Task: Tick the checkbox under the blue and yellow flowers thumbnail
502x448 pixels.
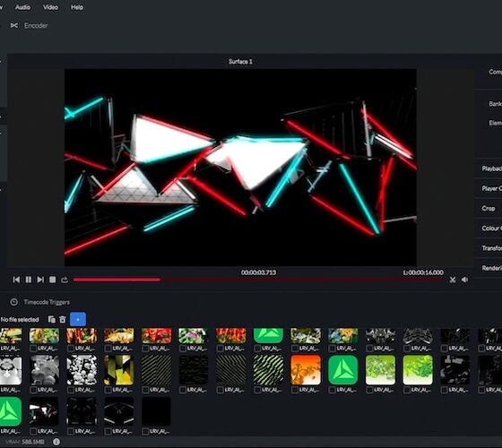Action: [332, 349]
